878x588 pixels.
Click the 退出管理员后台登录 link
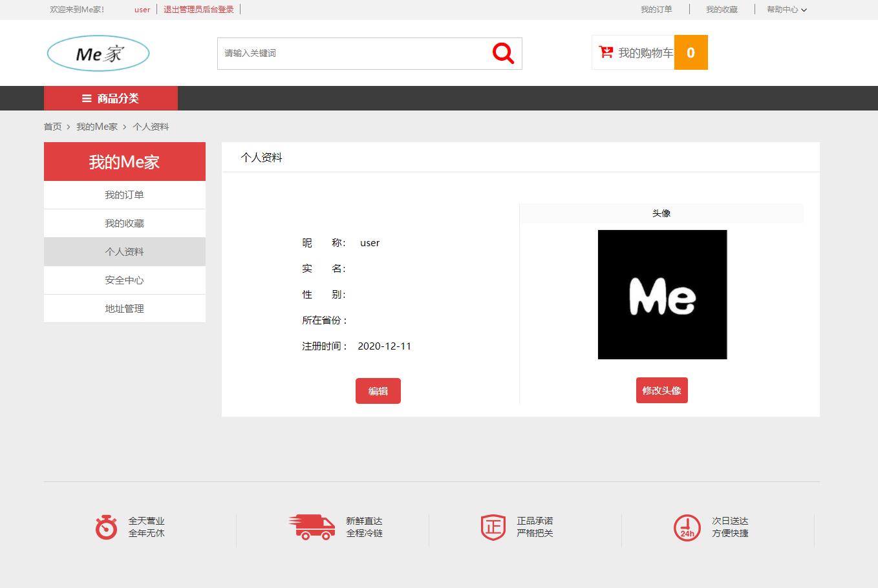(x=198, y=9)
